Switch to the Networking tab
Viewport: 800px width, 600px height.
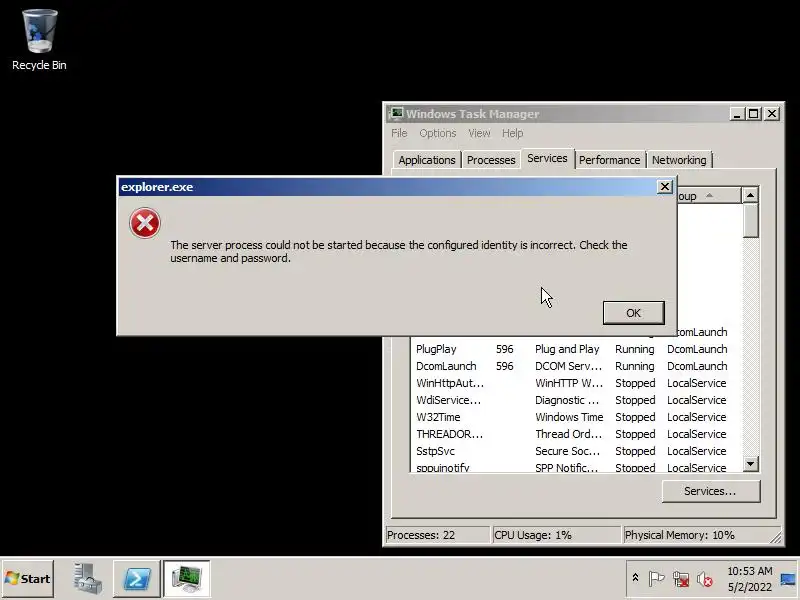point(679,160)
